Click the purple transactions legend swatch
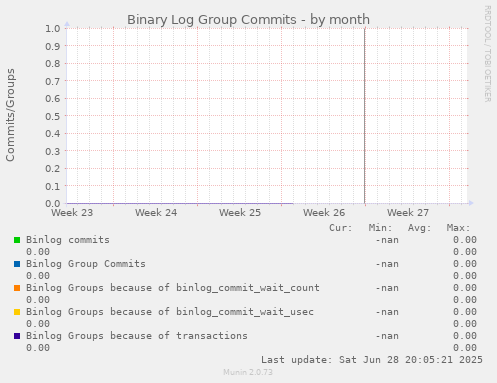497x383 pixels. click(x=17, y=336)
